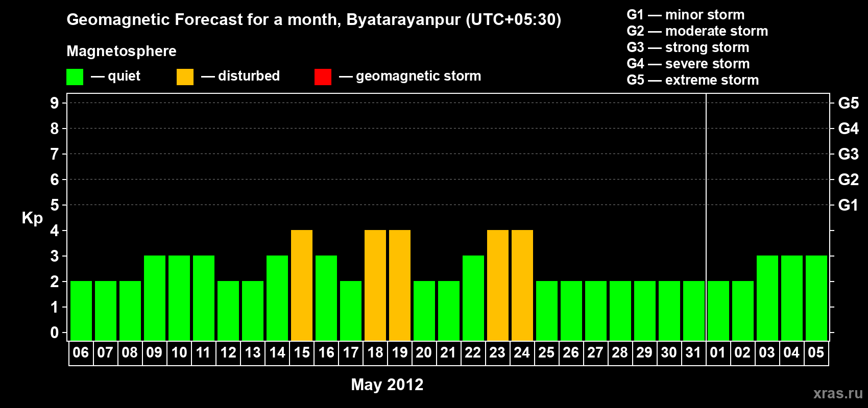Click the 'geomagnetic storm' legend label
This screenshot has height=408, width=868.
coord(419,76)
